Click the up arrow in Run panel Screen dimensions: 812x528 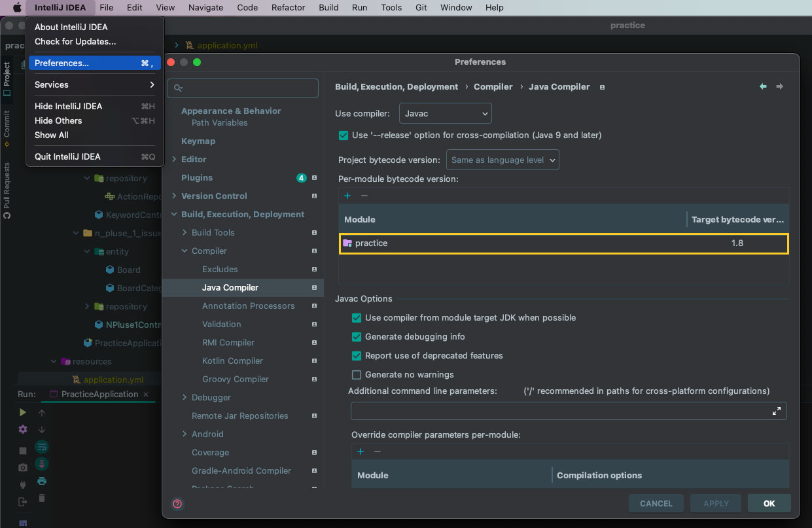[42, 413]
